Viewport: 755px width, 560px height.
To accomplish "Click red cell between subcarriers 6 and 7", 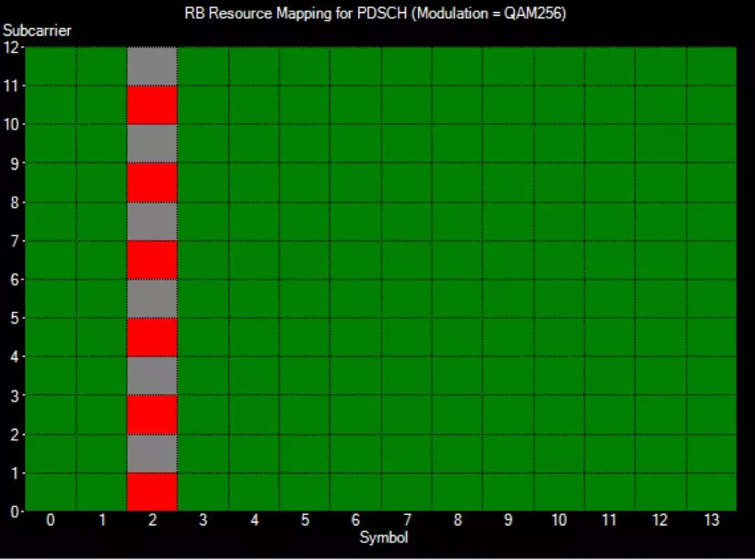I will (x=152, y=260).
